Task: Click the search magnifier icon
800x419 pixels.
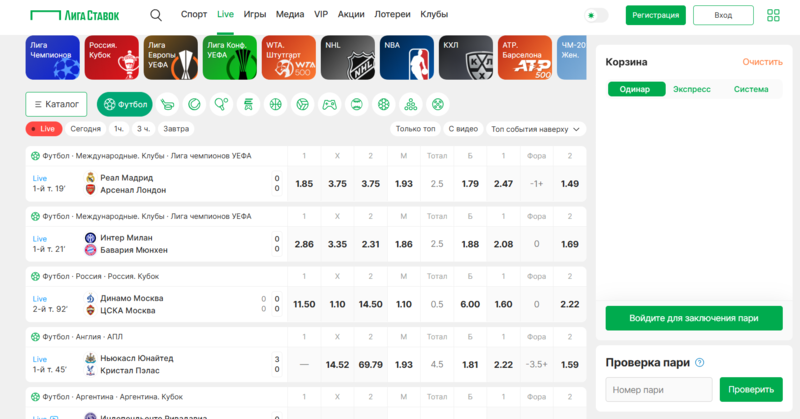Action: [156, 15]
